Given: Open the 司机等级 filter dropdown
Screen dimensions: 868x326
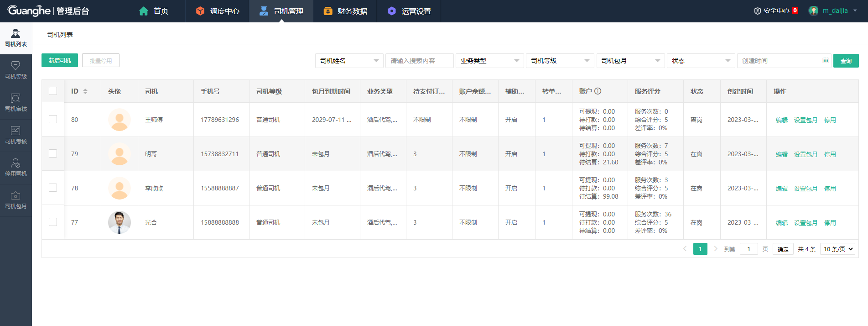Looking at the screenshot, I should (x=560, y=61).
